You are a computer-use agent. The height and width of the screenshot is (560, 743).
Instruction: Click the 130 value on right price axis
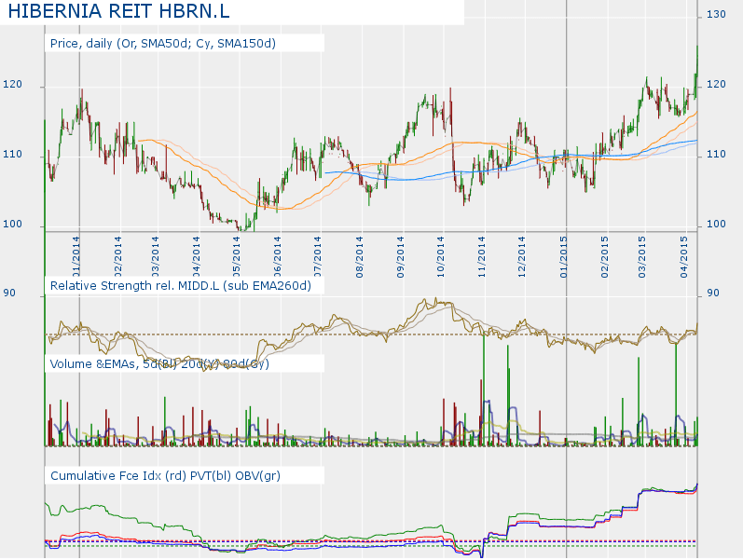716,14
